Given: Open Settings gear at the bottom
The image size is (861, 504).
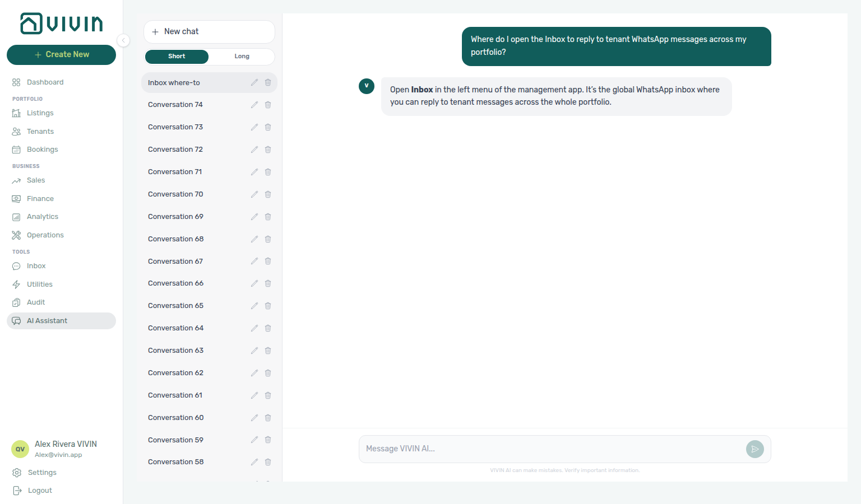Looking at the screenshot, I should coord(17,473).
